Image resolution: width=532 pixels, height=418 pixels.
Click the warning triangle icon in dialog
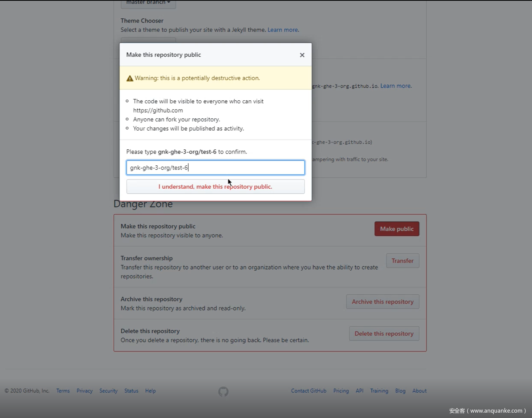coord(130,78)
